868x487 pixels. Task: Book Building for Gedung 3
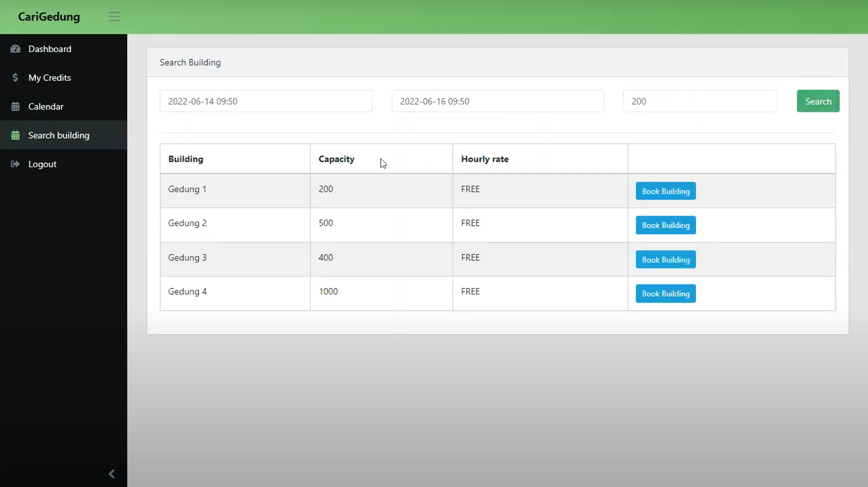[665, 259]
